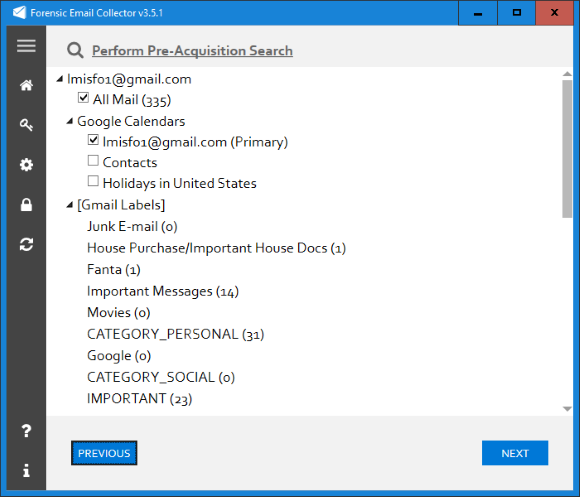The image size is (580, 497).
Task: Uncheck the All Mail (335) checkbox
Action: tap(83, 98)
